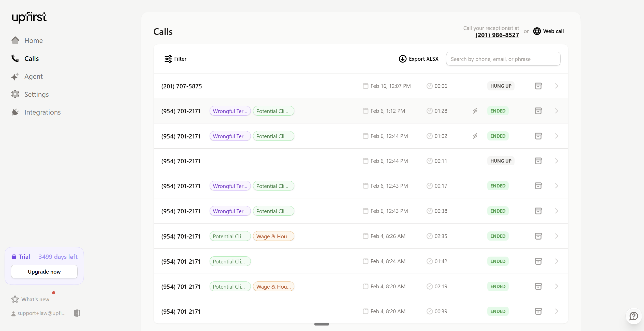
Task: Click the Upgrade now button
Action: coord(44,271)
